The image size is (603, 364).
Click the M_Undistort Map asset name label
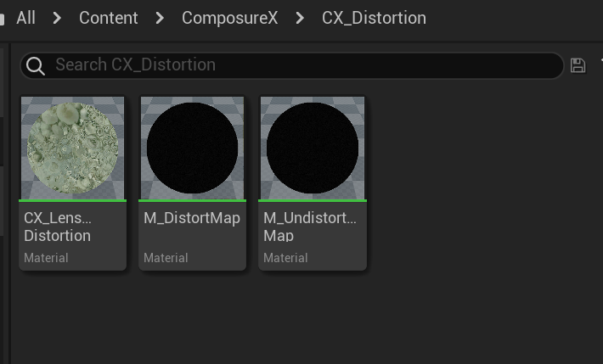pos(310,227)
